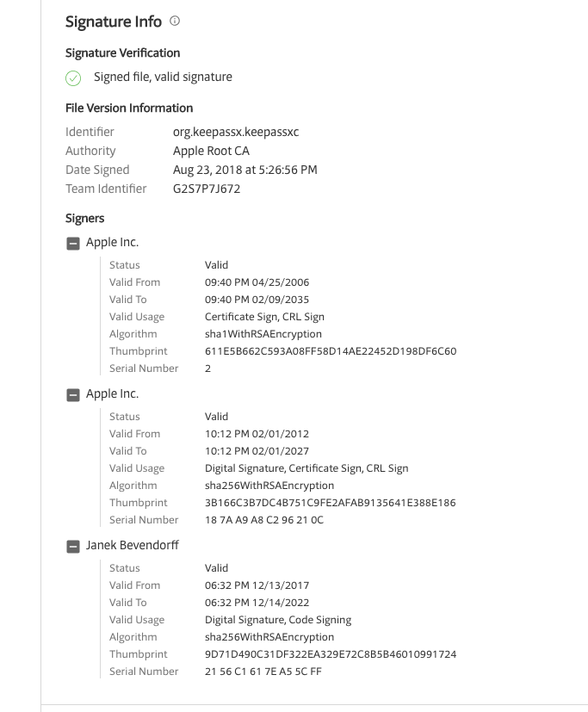Screen dimensions: 588x712
Task: Click the Date Signed timestamp value
Action: coord(244,170)
